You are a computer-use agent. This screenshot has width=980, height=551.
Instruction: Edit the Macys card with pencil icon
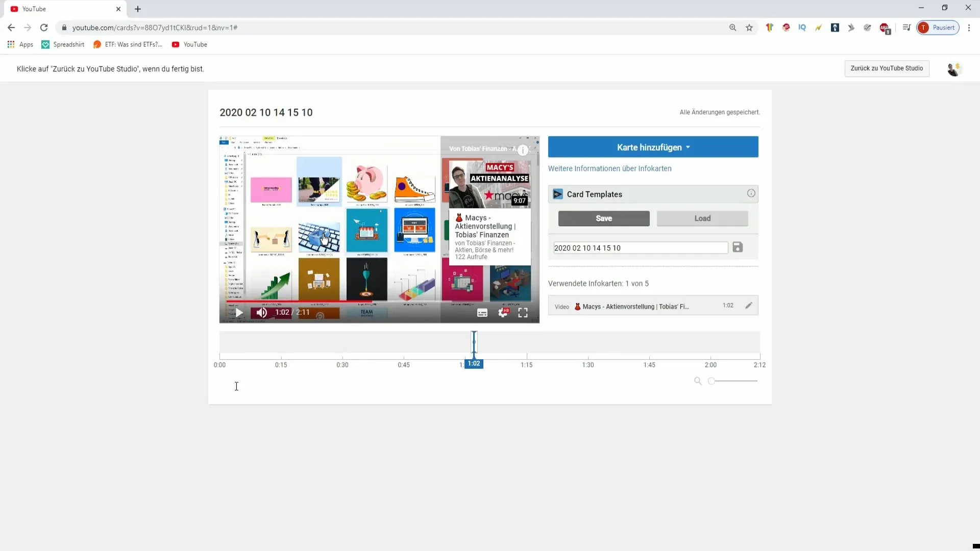coord(749,306)
